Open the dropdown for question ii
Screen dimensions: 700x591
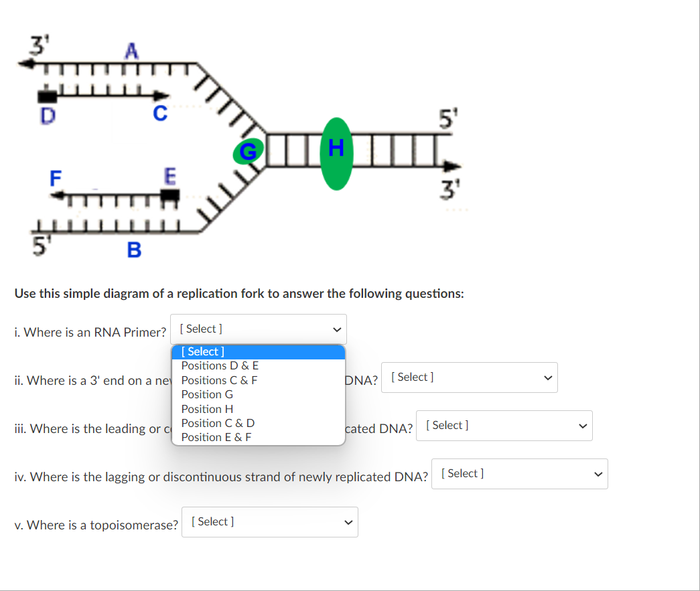click(x=468, y=377)
